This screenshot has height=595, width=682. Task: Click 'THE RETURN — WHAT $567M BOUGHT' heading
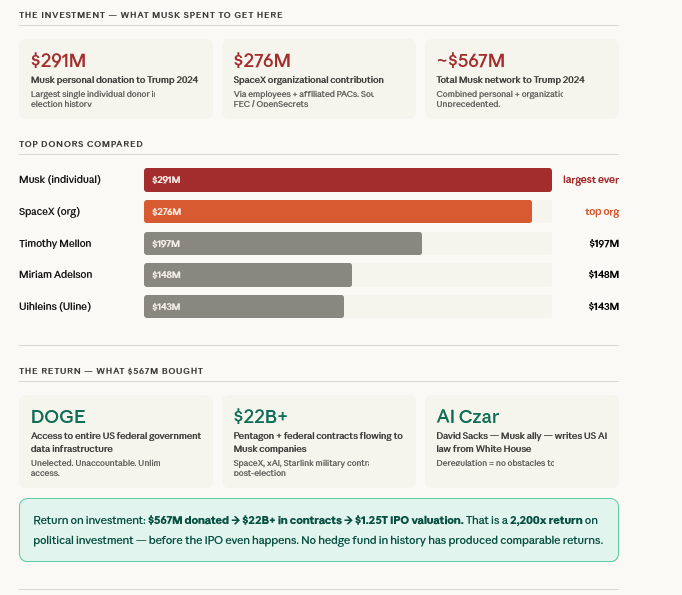click(111, 371)
